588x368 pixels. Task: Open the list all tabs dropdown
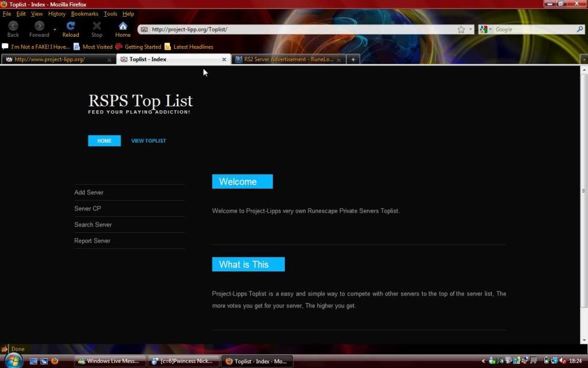pyautogui.click(x=584, y=59)
